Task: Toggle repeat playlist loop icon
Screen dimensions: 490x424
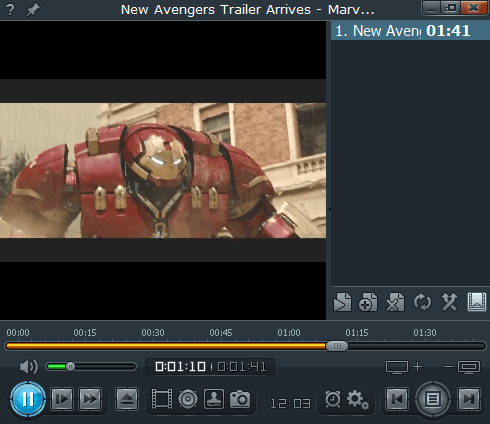Action: pyautogui.click(x=422, y=302)
